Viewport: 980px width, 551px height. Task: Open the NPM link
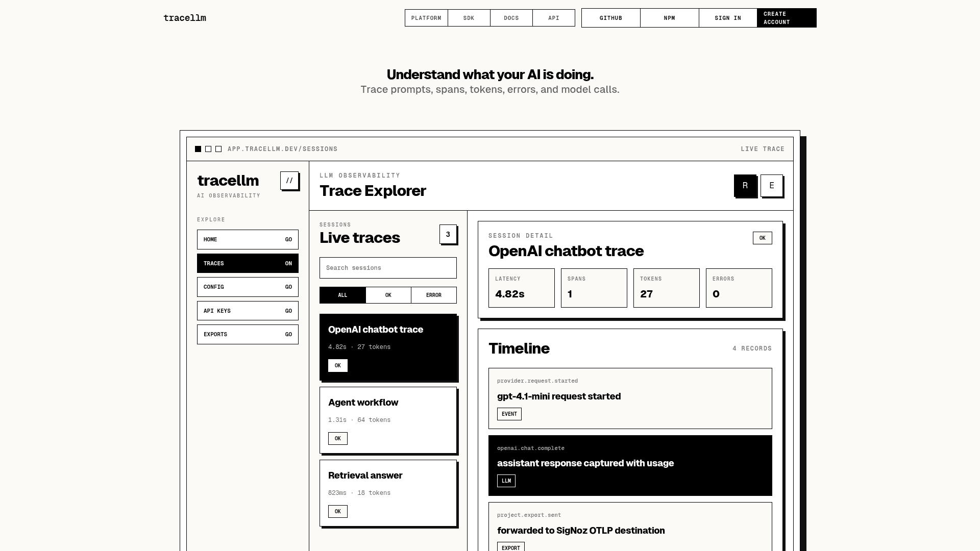pyautogui.click(x=670, y=18)
